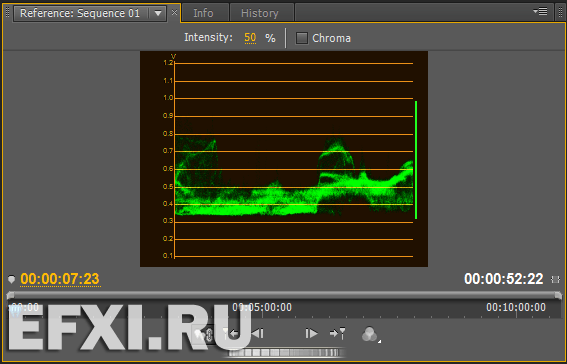Go to next marker button
This screenshot has height=364, width=567.
point(338,333)
